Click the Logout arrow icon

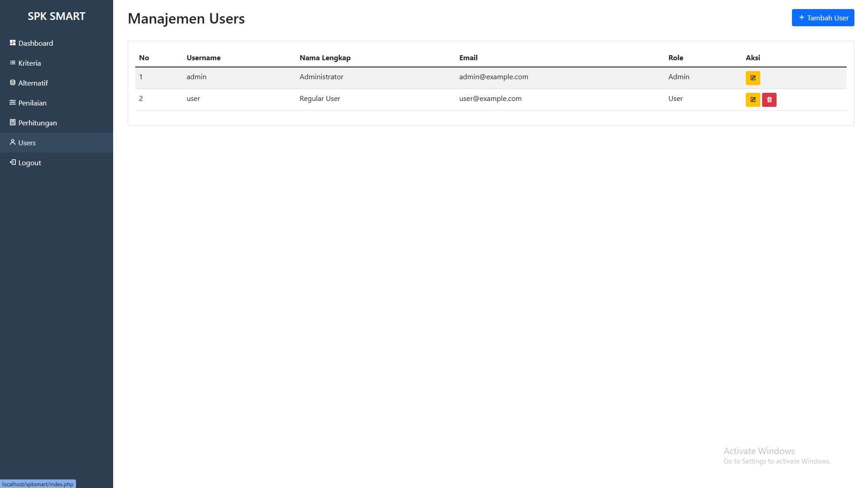point(13,162)
